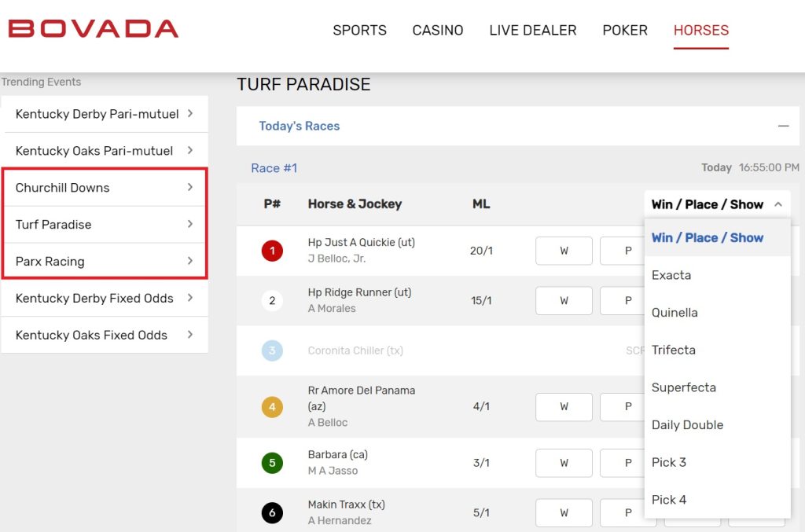The width and height of the screenshot is (805, 532).
Task: Choose Exacta bet type
Action: [x=717, y=275]
